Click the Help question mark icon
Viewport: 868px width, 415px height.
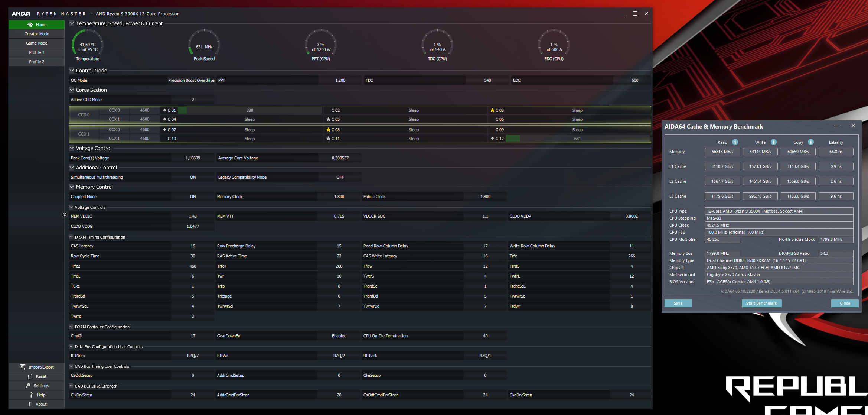(31, 395)
